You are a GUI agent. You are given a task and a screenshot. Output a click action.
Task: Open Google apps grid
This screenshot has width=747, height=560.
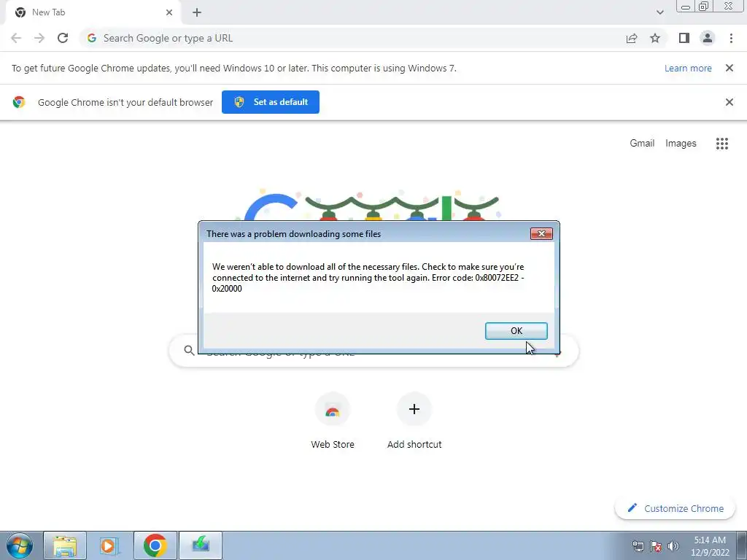click(721, 144)
